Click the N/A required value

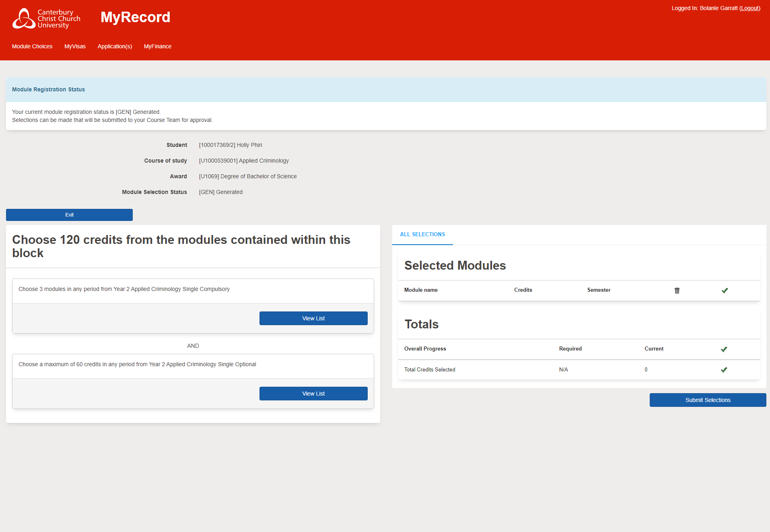(x=564, y=369)
